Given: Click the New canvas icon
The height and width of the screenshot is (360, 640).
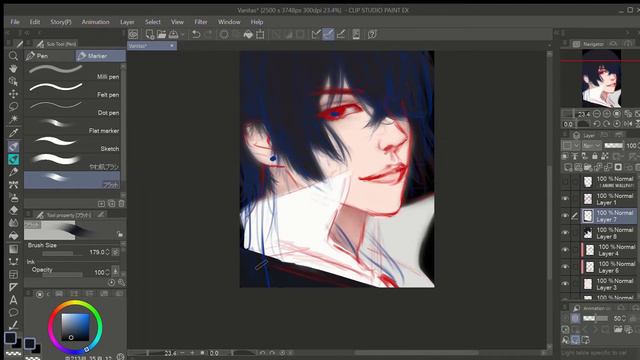Looking at the screenshot, I should (150, 34).
